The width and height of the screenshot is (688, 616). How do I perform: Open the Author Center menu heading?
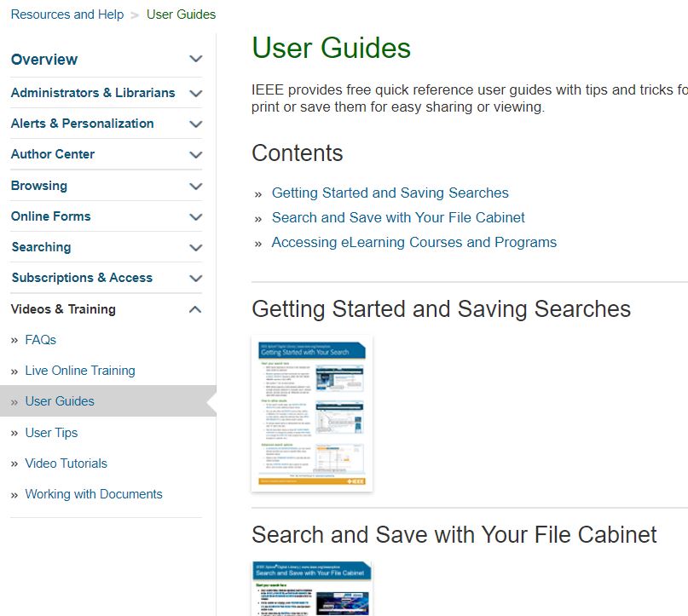pyautogui.click(x=53, y=154)
